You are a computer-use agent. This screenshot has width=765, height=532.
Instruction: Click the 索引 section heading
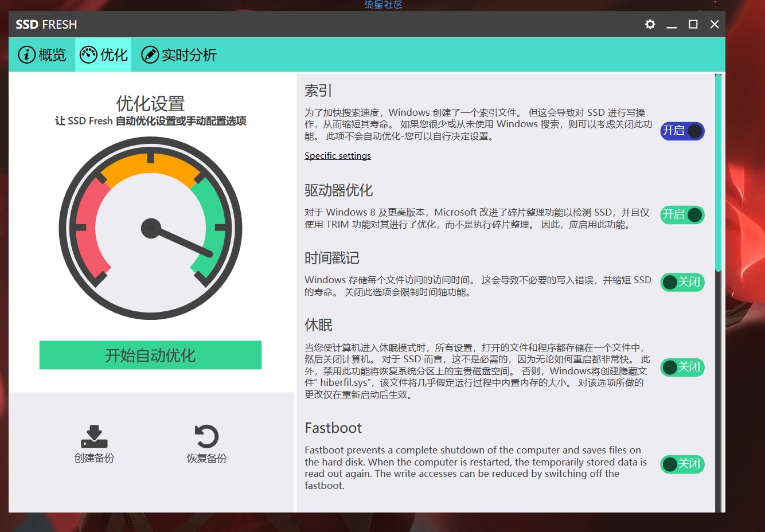pyautogui.click(x=318, y=91)
